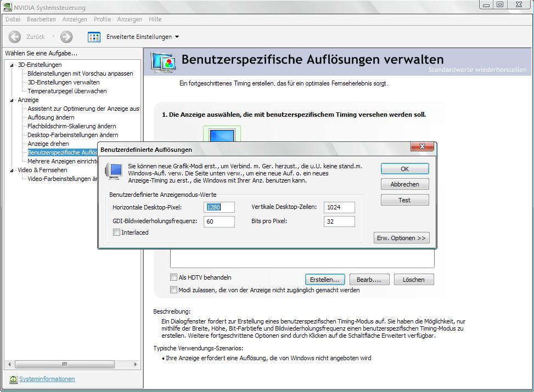Click the Systeminformationen info icon
Viewport: 534px width, 392px height.
click(x=13, y=379)
